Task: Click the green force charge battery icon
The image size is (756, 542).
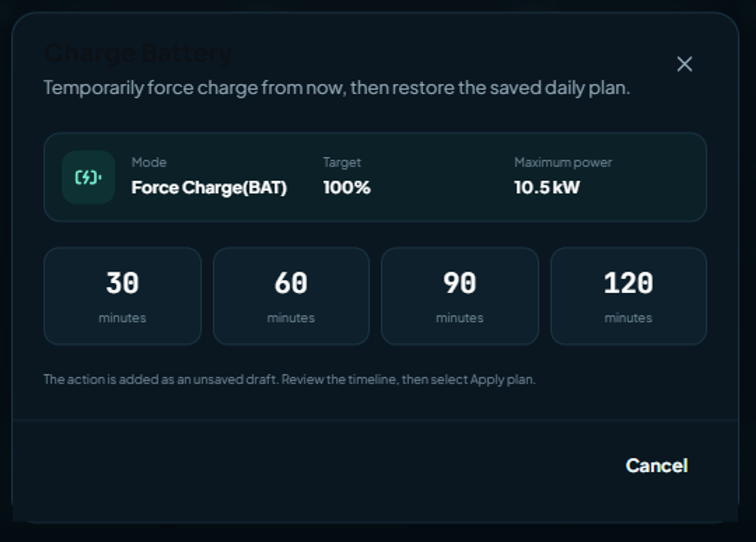Action: [x=88, y=177]
